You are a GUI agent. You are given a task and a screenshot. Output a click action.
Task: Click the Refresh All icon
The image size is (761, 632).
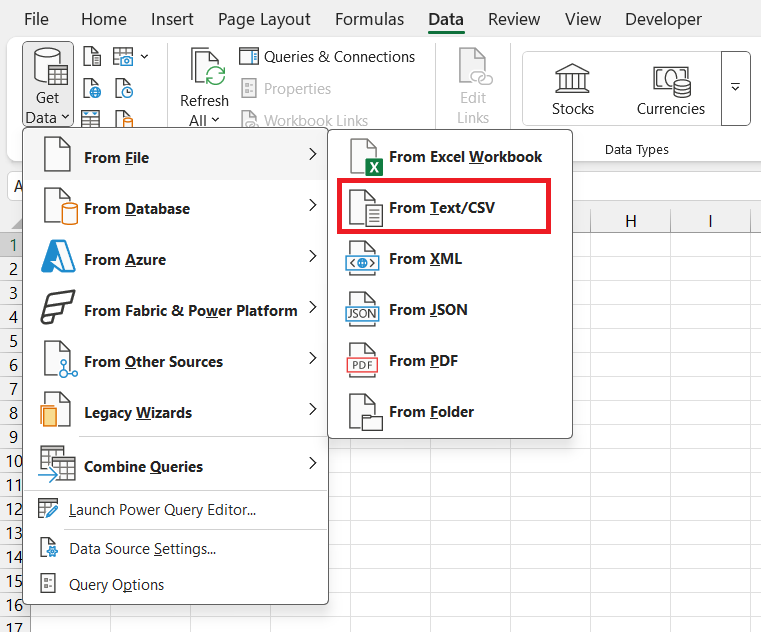208,67
